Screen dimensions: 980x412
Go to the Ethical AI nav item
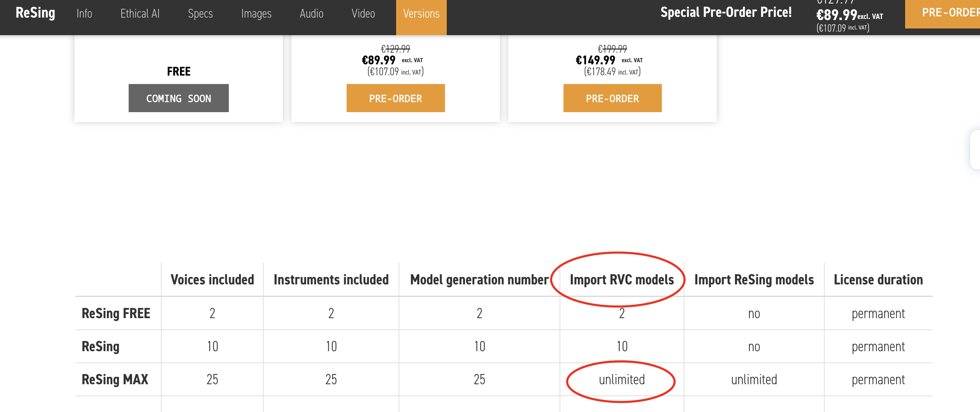(x=140, y=14)
